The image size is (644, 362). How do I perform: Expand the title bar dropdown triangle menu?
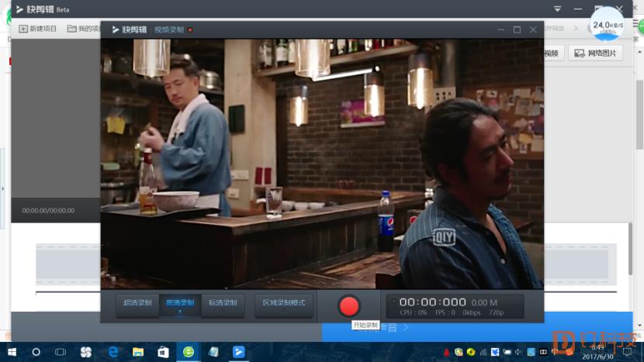(x=557, y=9)
